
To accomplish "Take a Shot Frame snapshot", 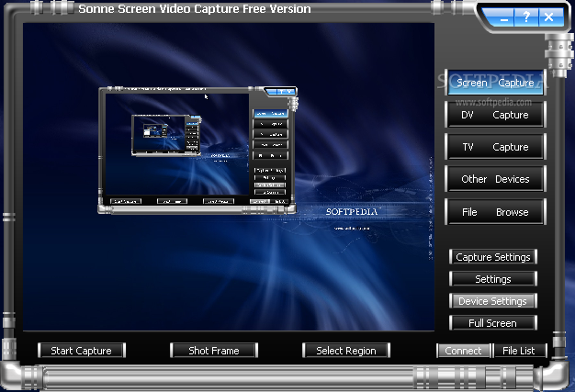I will [214, 351].
